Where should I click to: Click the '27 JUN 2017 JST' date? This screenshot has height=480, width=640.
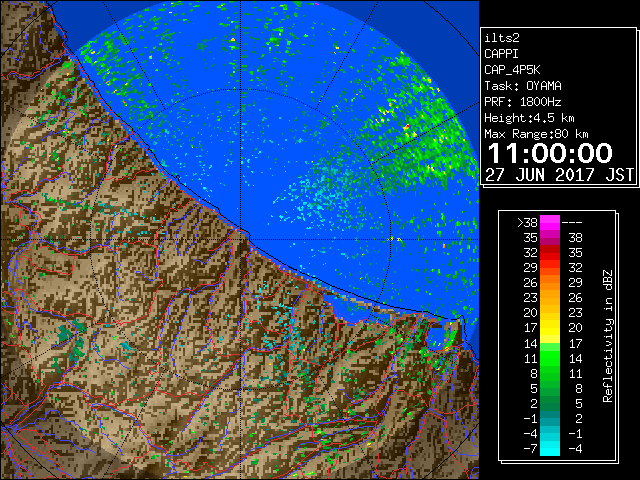click(x=560, y=175)
